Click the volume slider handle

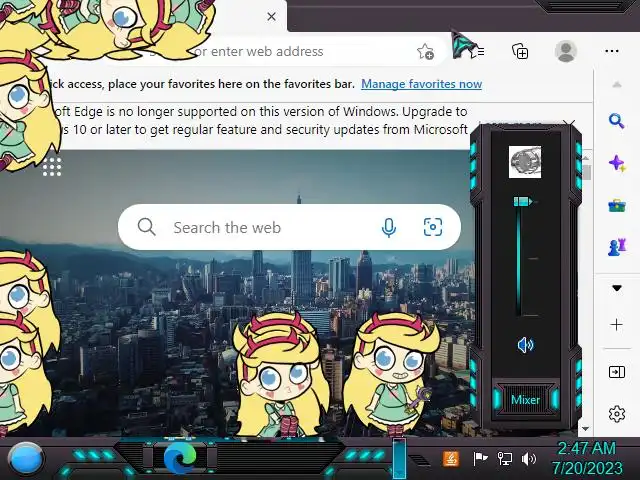(522, 201)
